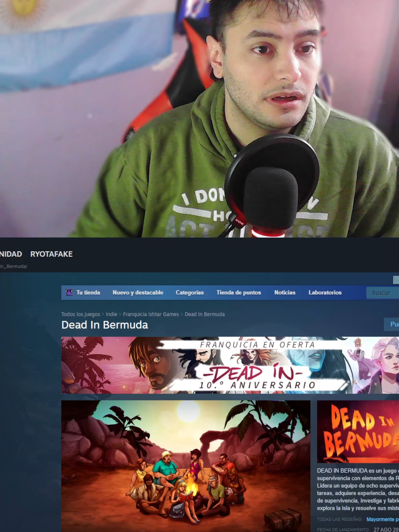Focus the buscar search field

(x=383, y=293)
